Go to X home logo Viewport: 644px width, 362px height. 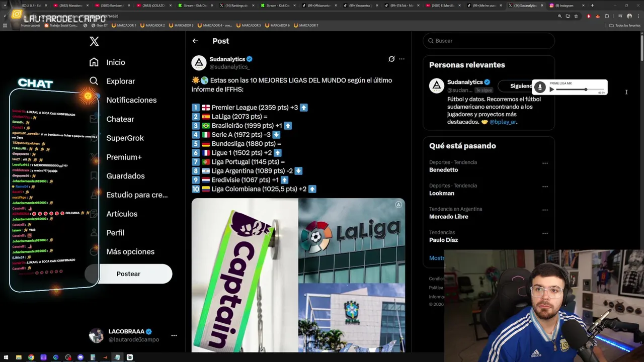click(94, 42)
